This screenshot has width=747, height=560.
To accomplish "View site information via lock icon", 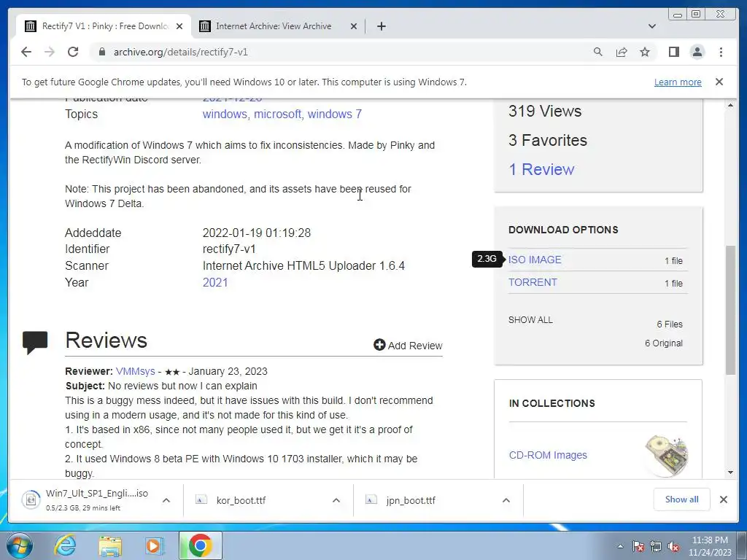I will (101, 52).
